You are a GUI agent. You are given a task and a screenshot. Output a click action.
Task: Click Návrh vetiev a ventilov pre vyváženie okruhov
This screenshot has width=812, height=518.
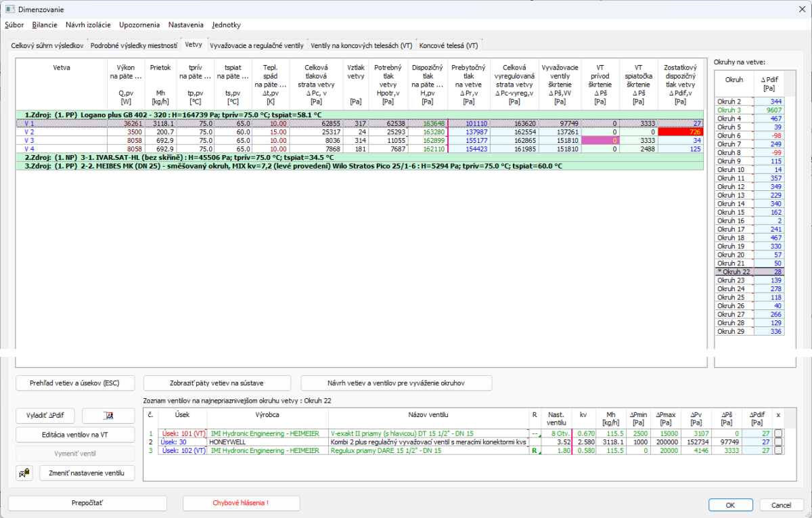tap(396, 383)
